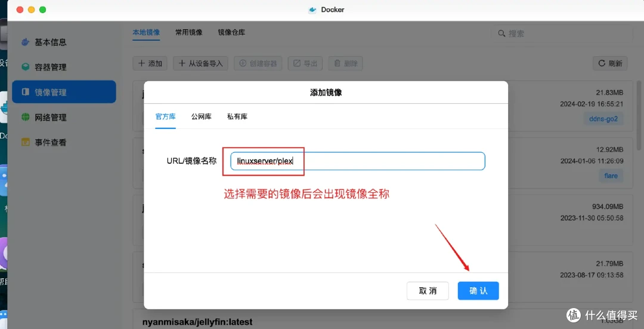Click the 导出 button

click(x=305, y=63)
